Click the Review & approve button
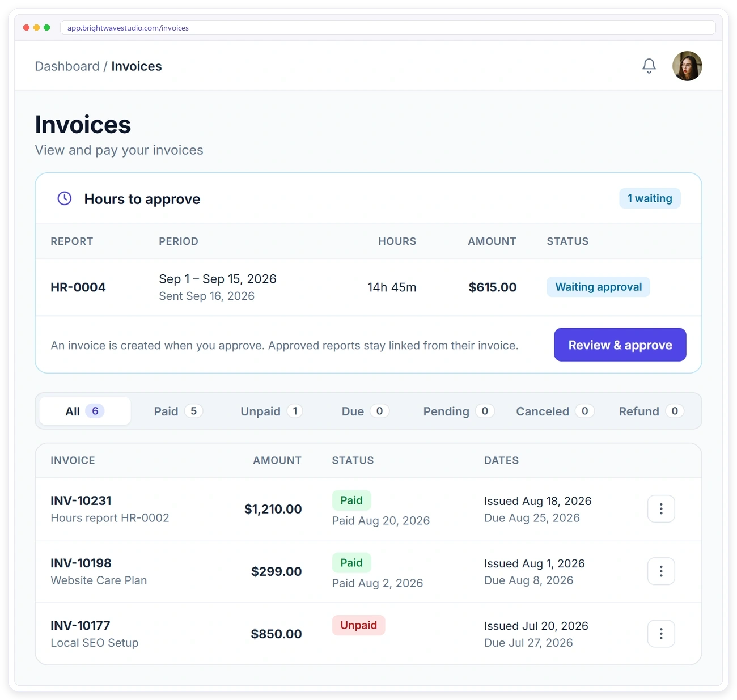The width and height of the screenshot is (737, 700). tap(620, 345)
